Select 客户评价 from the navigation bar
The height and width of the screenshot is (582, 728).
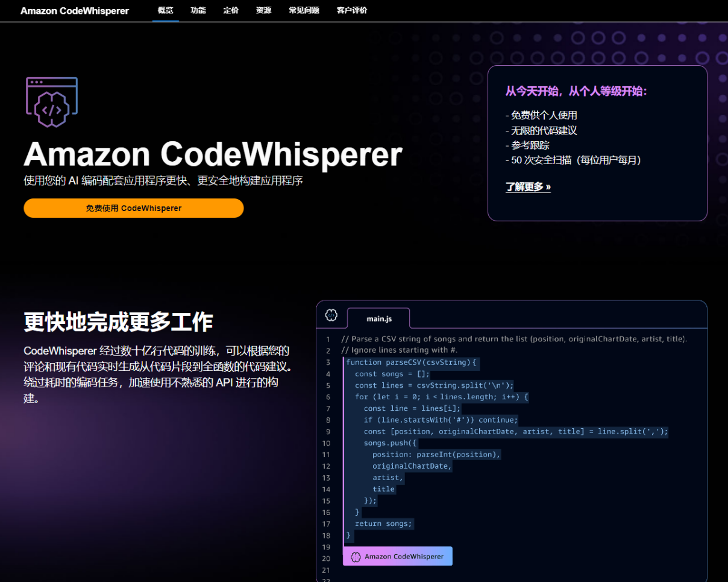tap(351, 10)
